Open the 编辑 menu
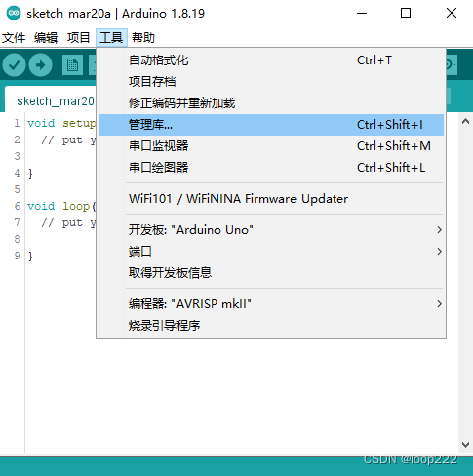473x476 pixels. pyautogui.click(x=46, y=37)
